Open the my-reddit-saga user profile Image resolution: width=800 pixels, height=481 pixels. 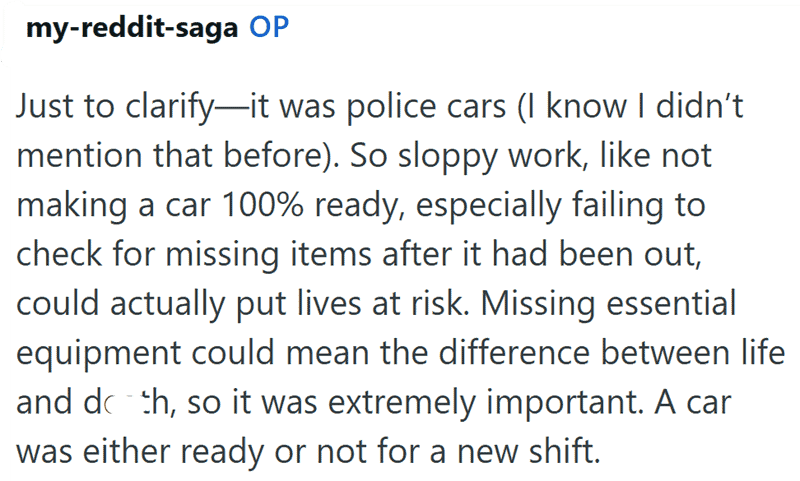click(132, 28)
